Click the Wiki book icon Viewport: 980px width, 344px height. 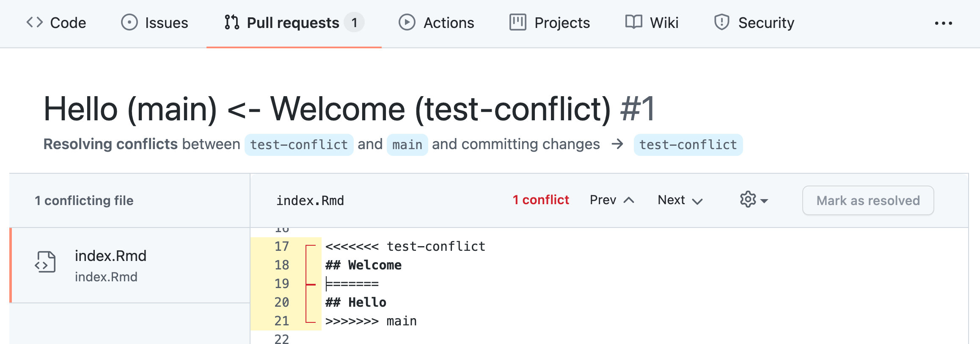[x=633, y=22]
